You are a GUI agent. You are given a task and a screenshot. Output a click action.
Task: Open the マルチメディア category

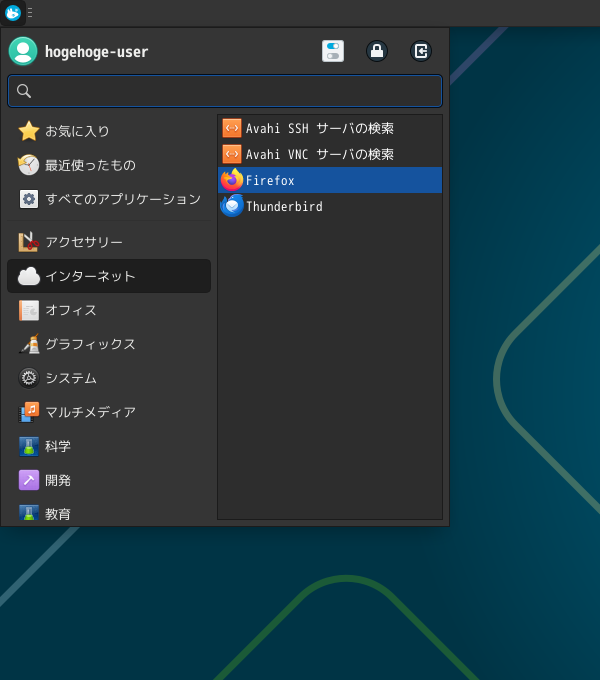coord(109,412)
